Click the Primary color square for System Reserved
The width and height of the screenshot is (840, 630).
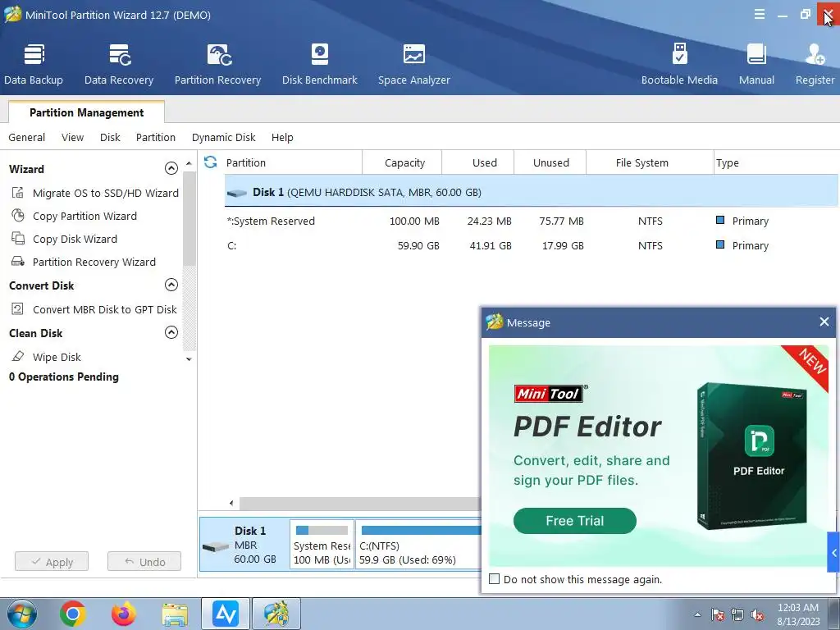click(720, 220)
